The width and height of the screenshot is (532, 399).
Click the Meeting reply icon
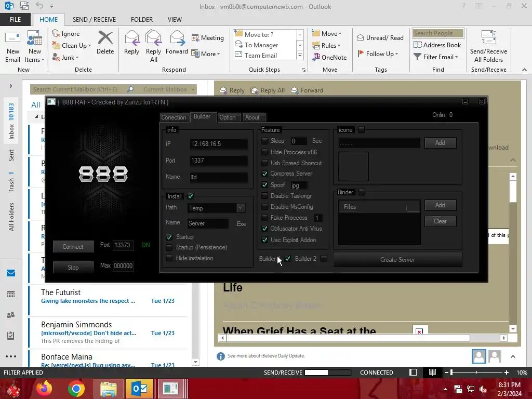click(x=195, y=37)
